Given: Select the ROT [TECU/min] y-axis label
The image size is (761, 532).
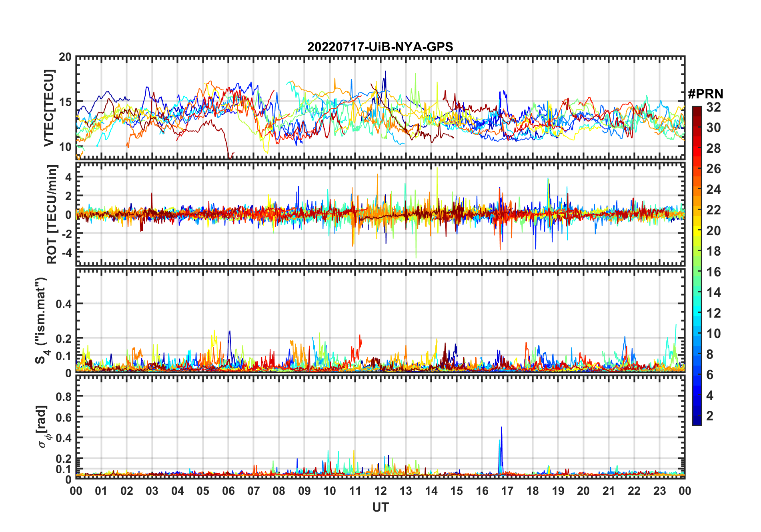Looking at the screenshot, I should click(x=52, y=214).
